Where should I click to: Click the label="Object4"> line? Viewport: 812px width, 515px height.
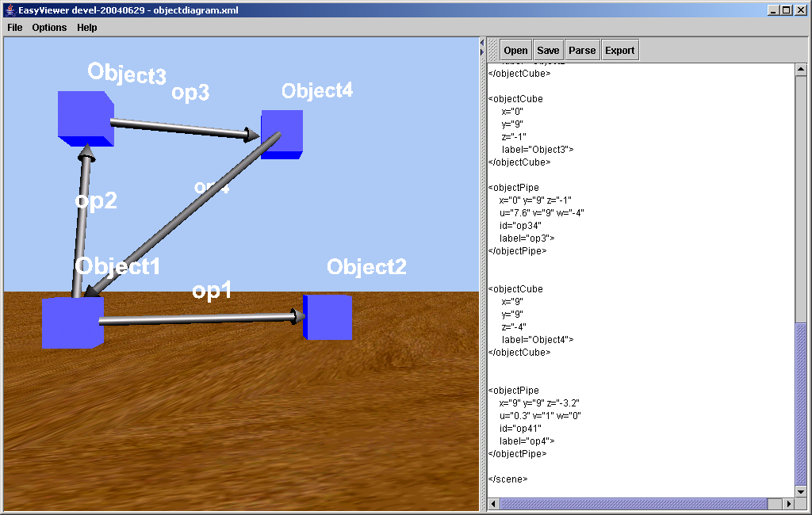538,340
